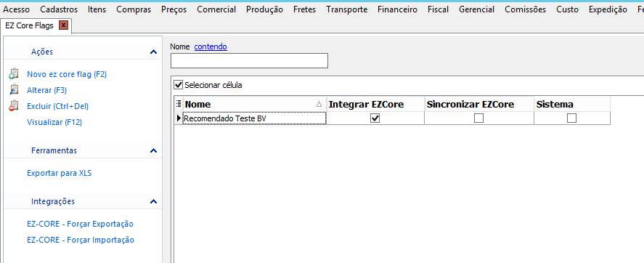The image size is (644, 263).
Task: Collapse the Ferramentas section chevron
Action: (x=154, y=151)
